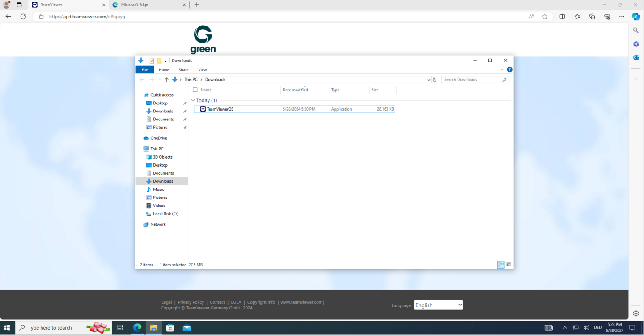Sort by the Date modified column
Screen dimensions: 644x335
pos(305,90)
